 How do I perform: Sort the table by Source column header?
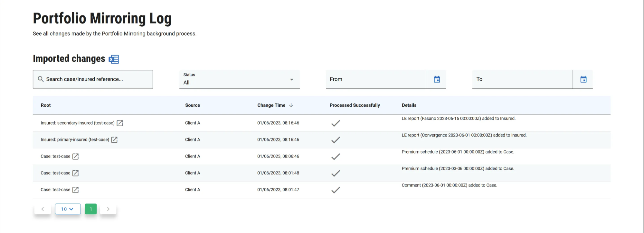192,105
